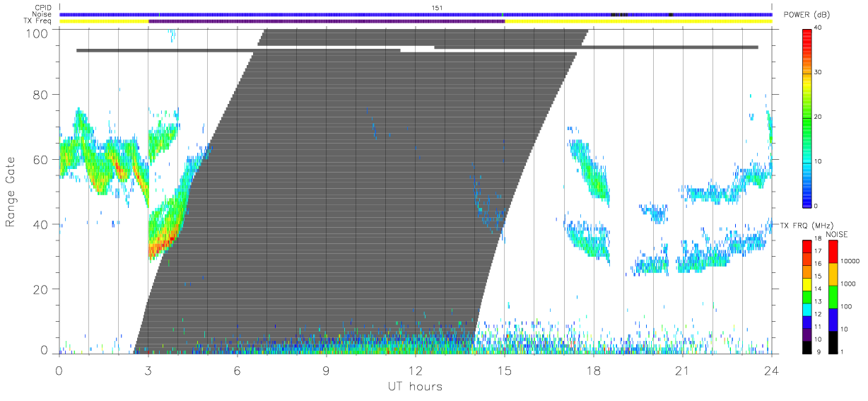This screenshot has width=868, height=401.
Task: Click the blue Noise strip above the plot
Action: click(x=415, y=14)
